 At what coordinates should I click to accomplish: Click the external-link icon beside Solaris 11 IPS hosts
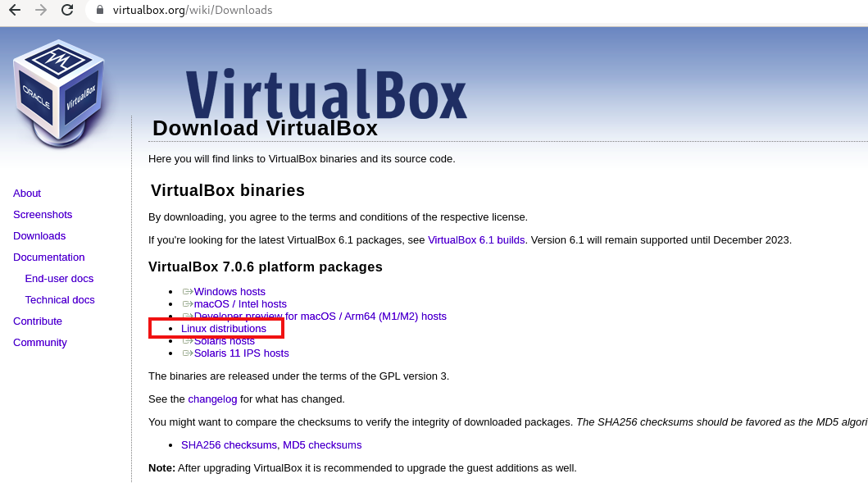coord(188,353)
